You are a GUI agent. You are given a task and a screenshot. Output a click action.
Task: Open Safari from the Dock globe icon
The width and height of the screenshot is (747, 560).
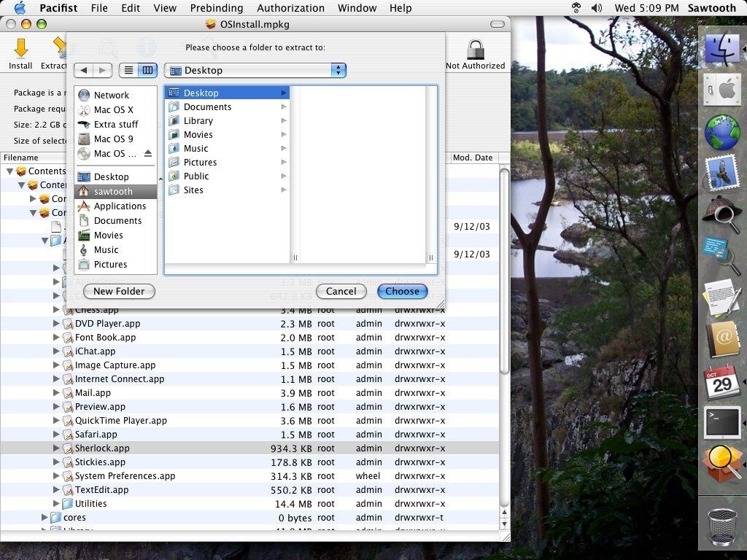point(721,133)
